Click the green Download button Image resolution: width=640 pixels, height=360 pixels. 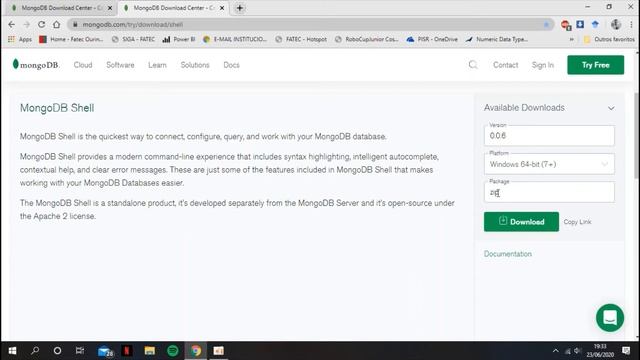point(521,222)
